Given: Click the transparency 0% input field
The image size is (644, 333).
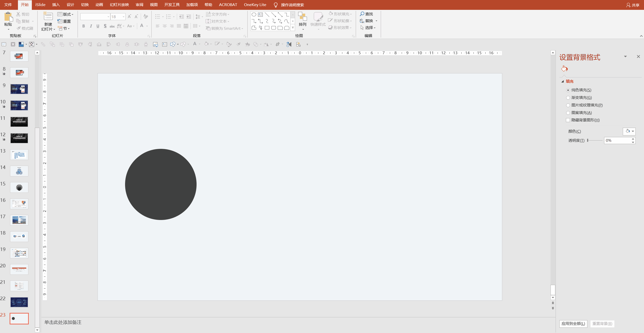Looking at the screenshot, I should coord(617,141).
